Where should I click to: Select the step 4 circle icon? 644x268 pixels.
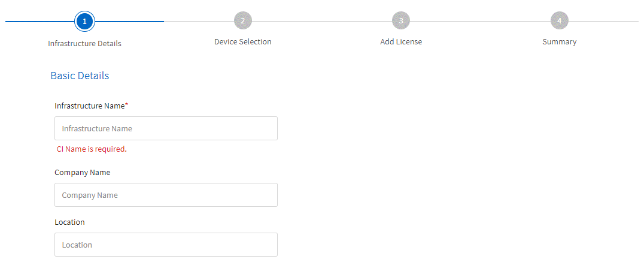559,21
